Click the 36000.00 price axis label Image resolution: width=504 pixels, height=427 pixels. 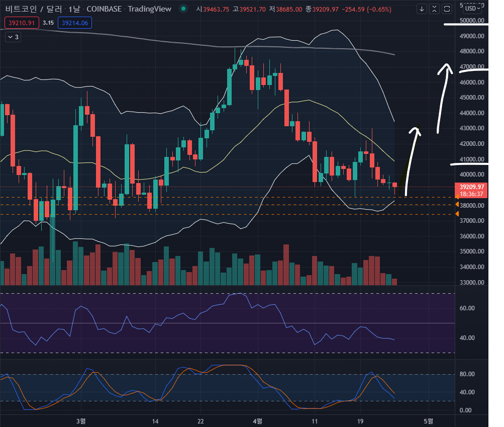[x=472, y=236]
